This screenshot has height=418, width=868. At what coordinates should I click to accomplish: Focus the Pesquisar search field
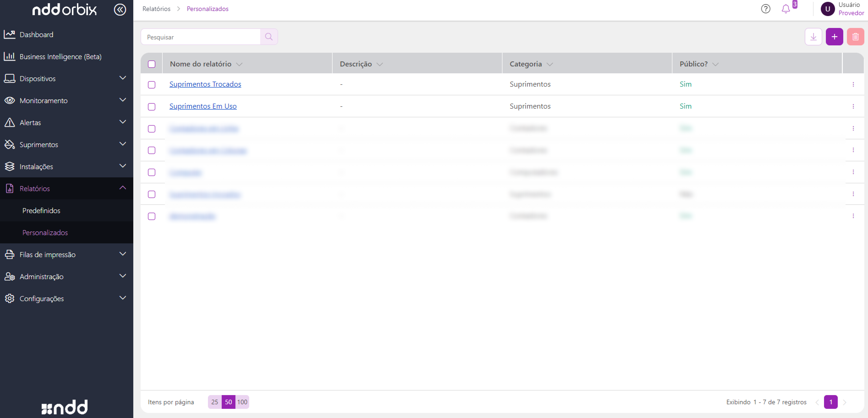200,37
